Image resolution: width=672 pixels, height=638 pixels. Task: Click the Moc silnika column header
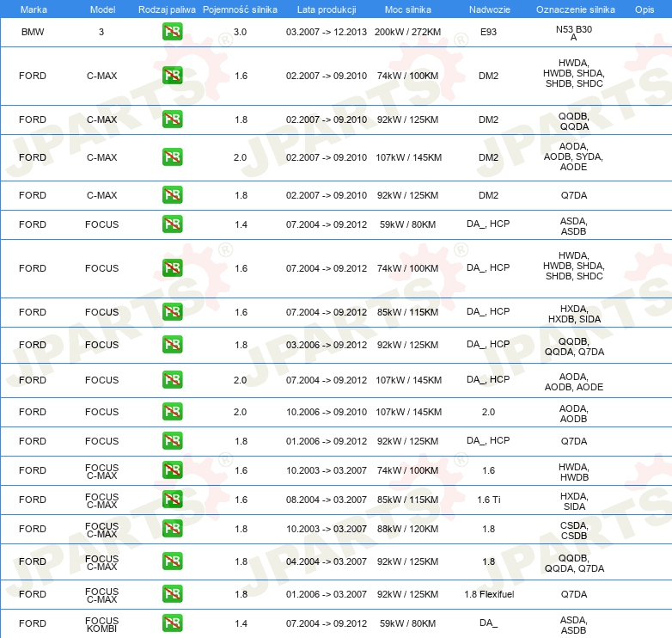[407, 9]
